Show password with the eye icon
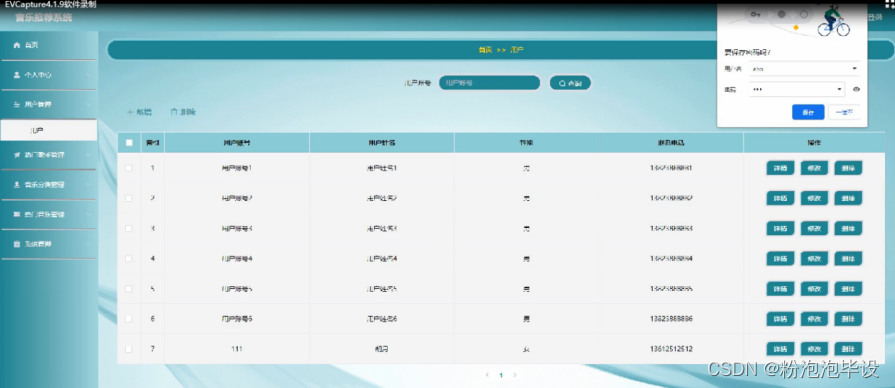 856,90
